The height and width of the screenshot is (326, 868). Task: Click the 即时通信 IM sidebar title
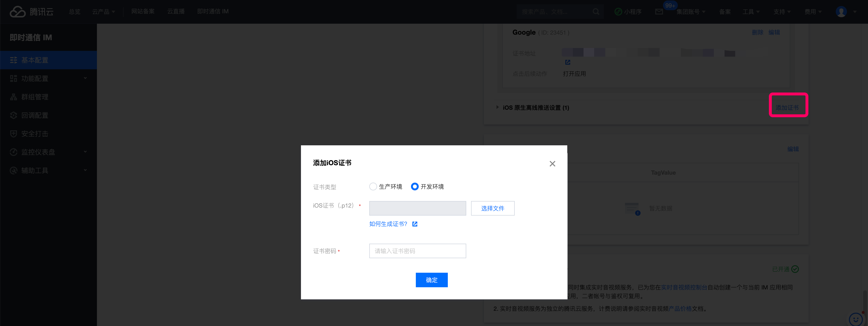click(31, 37)
